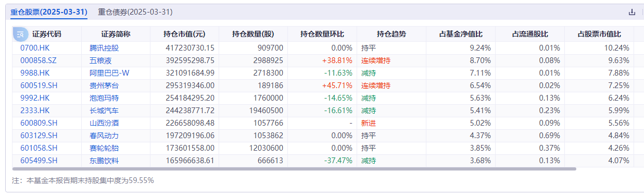Open the 2333.HK security code link
The height and width of the screenshot is (195, 644).
coord(35,111)
